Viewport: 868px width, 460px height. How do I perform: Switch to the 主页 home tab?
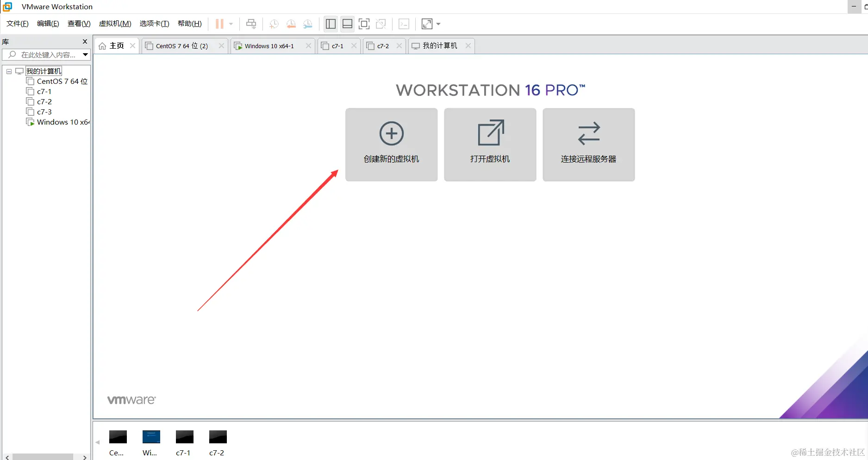click(117, 45)
